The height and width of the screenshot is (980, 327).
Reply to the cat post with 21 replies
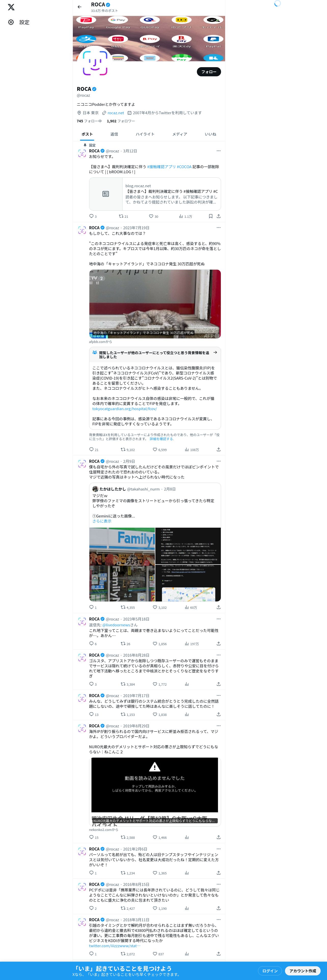pyautogui.click(x=94, y=449)
